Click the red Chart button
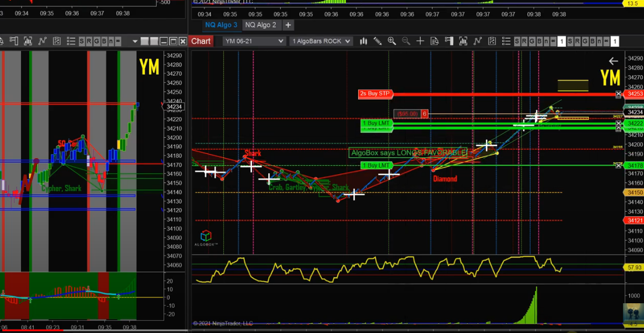The width and height of the screenshot is (644, 333). click(201, 41)
